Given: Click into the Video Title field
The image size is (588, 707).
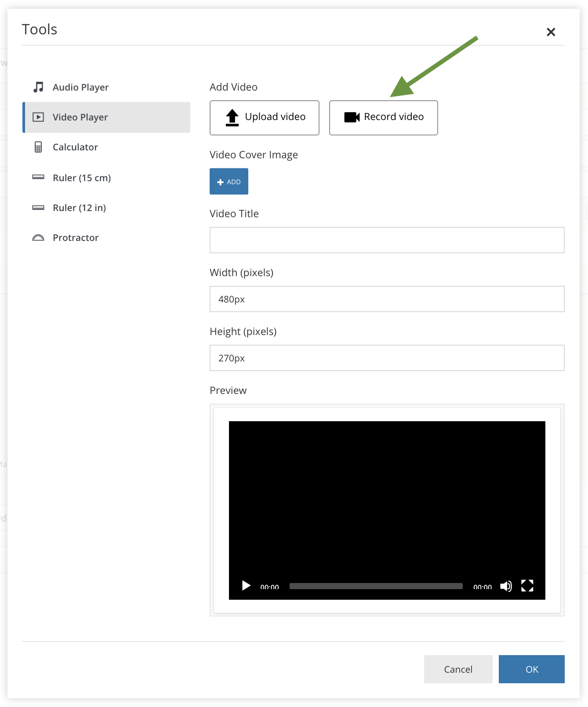Looking at the screenshot, I should coord(387,240).
